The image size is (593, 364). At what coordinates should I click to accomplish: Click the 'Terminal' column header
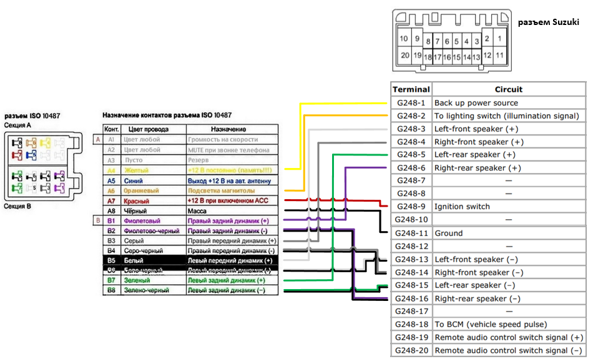click(411, 89)
